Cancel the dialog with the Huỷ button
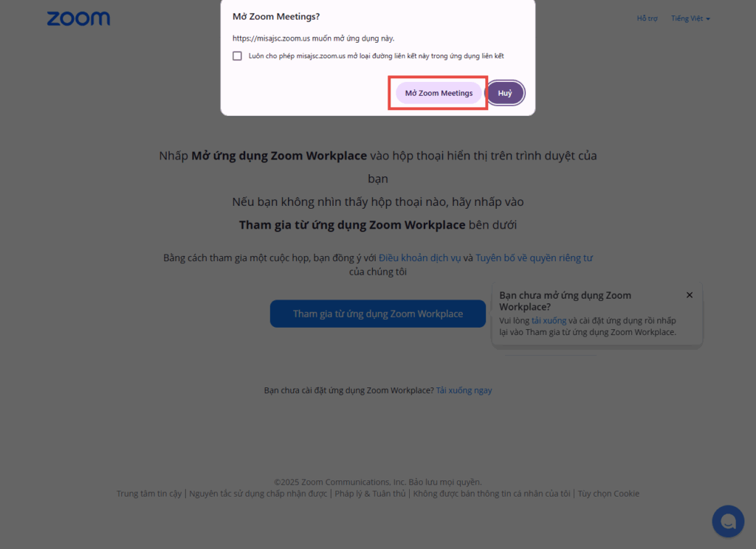Image resolution: width=756 pixels, height=549 pixels. pyautogui.click(x=505, y=93)
